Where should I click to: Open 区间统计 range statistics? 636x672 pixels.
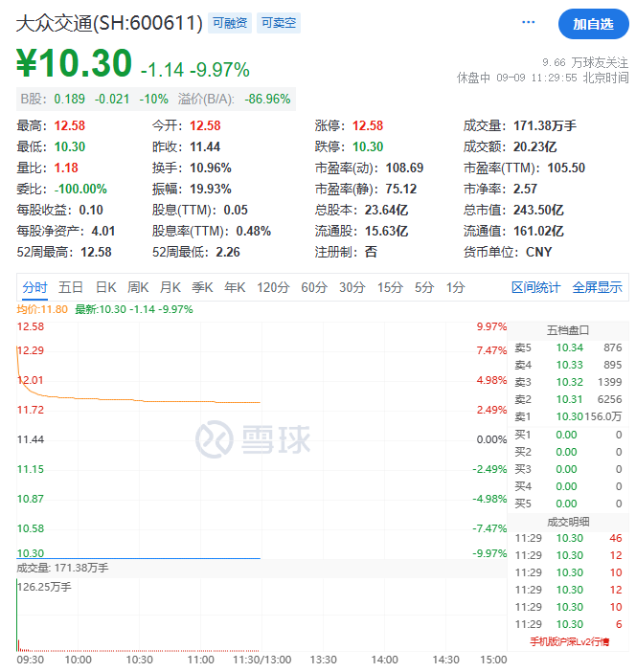[535, 287]
